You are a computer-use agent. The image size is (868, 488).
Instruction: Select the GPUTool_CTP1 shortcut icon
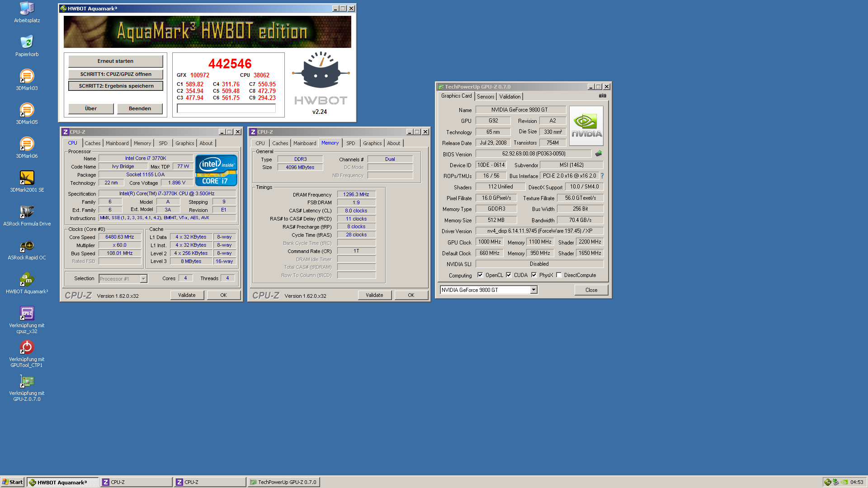pos(27,353)
